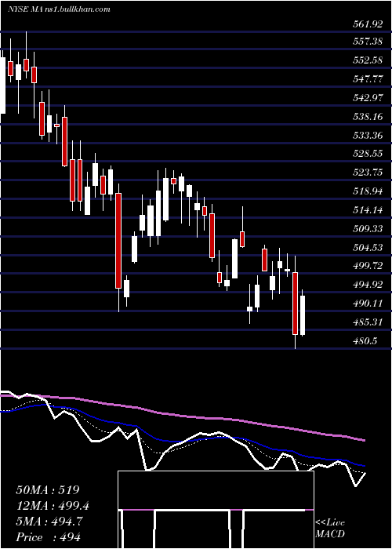Click the 509.33 price axis label

pyautogui.click(x=367, y=229)
